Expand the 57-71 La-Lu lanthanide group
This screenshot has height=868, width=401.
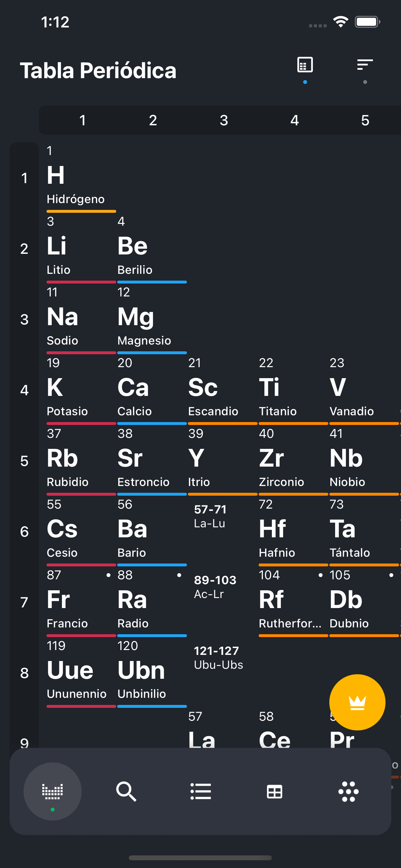tap(210, 516)
